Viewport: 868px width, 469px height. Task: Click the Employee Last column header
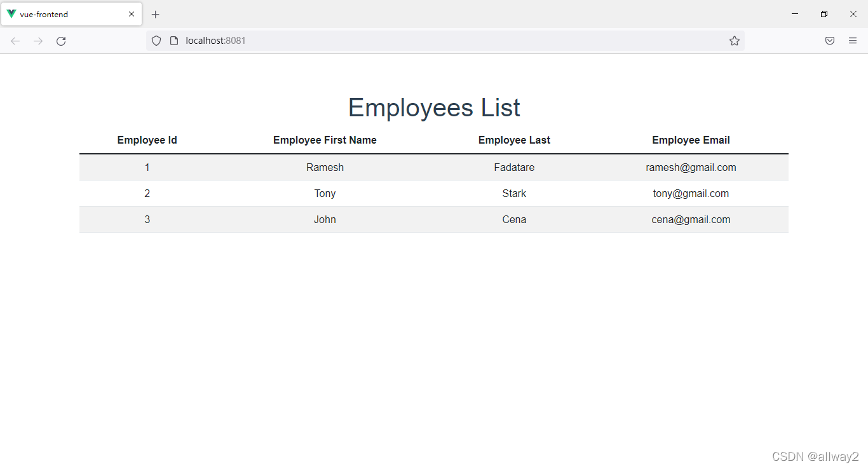point(514,140)
